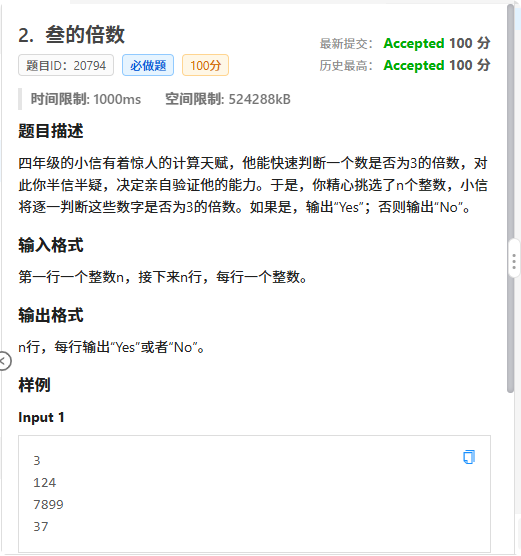
Task: Click the first sample line 3
Action: coord(37,461)
